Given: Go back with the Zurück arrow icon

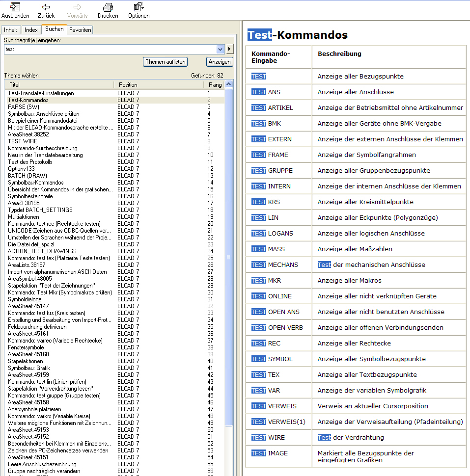Looking at the screenshot, I should point(46,7).
